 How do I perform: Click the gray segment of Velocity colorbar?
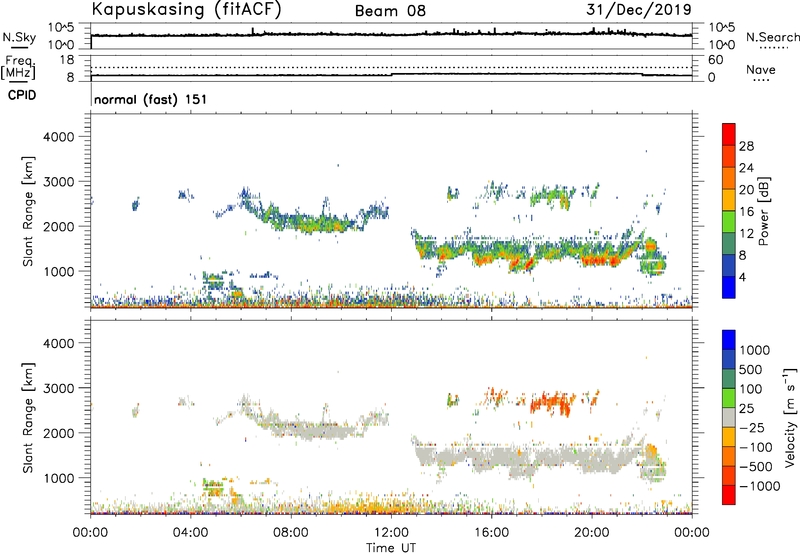pyautogui.click(x=729, y=417)
